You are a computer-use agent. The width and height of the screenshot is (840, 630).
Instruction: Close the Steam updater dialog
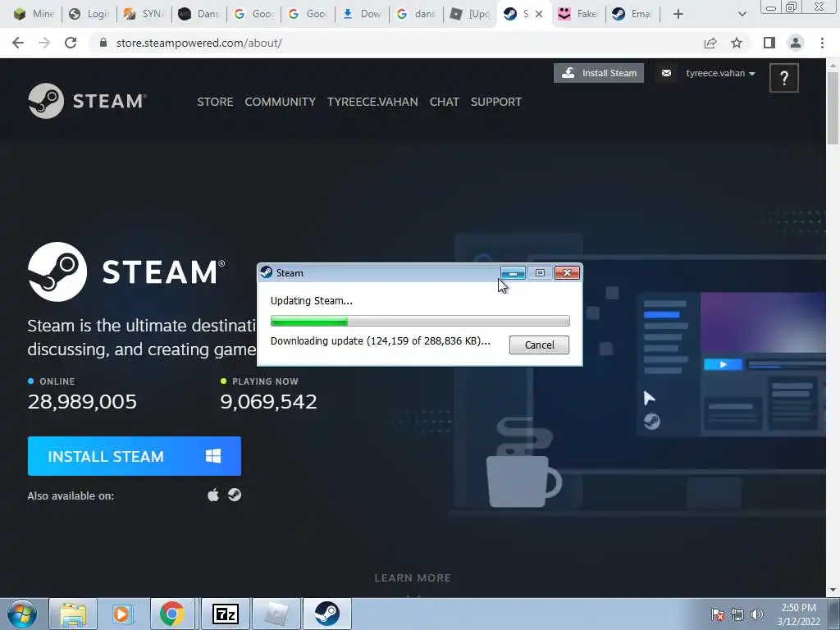567,273
